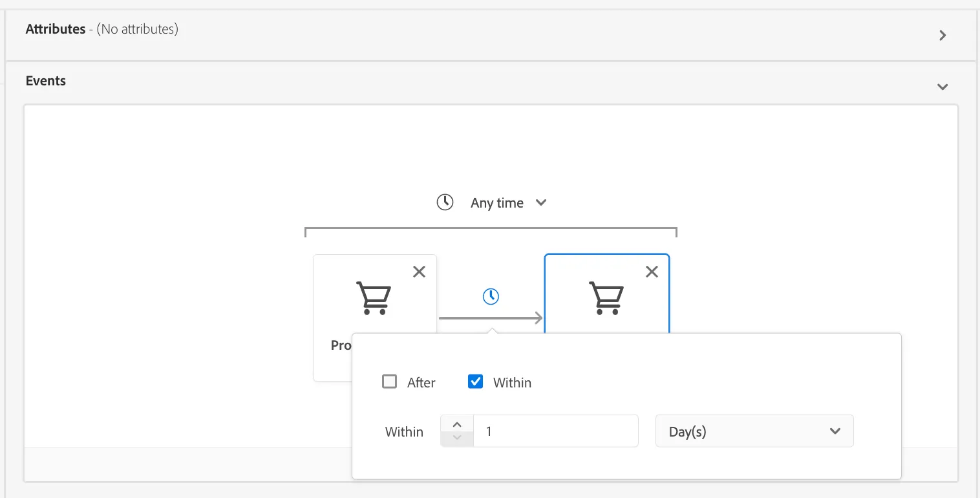Enable the After checkbox
This screenshot has width=980, height=498.
pyautogui.click(x=389, y=382)
